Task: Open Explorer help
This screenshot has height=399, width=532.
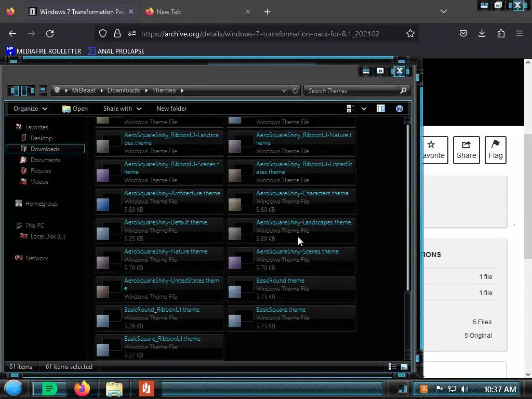Action: click(x=400, y=109)
